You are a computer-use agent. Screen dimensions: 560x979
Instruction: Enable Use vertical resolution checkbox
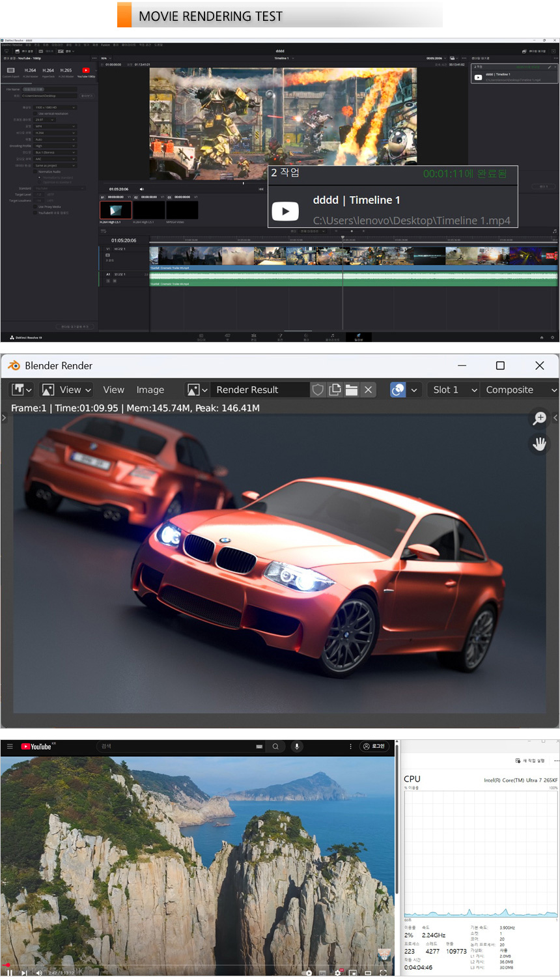(x=36, y=113)
